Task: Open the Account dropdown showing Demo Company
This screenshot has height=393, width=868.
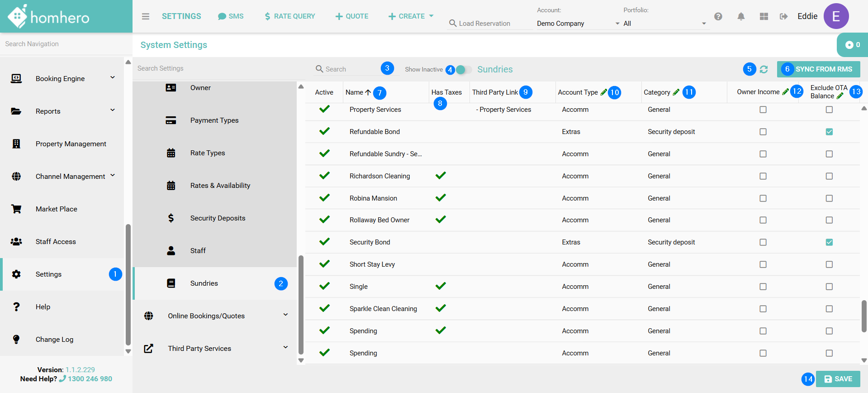Action: tap(578, 24)
